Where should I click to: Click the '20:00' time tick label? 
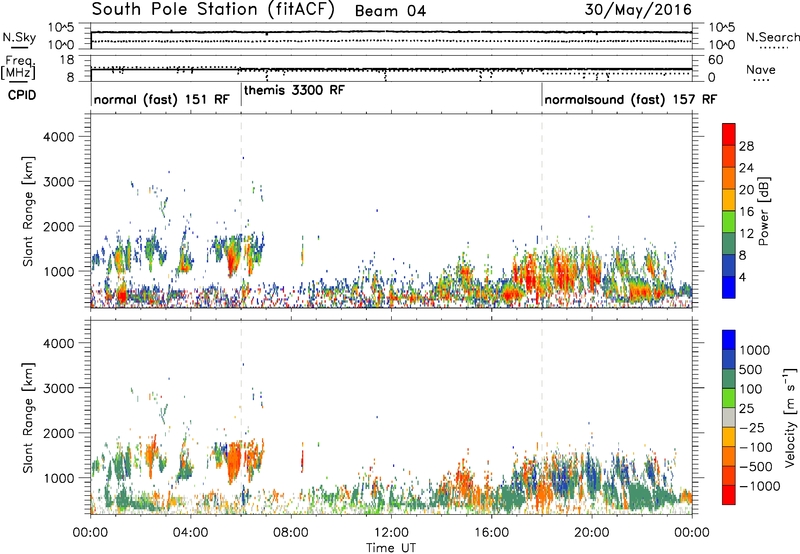point(592,533)
